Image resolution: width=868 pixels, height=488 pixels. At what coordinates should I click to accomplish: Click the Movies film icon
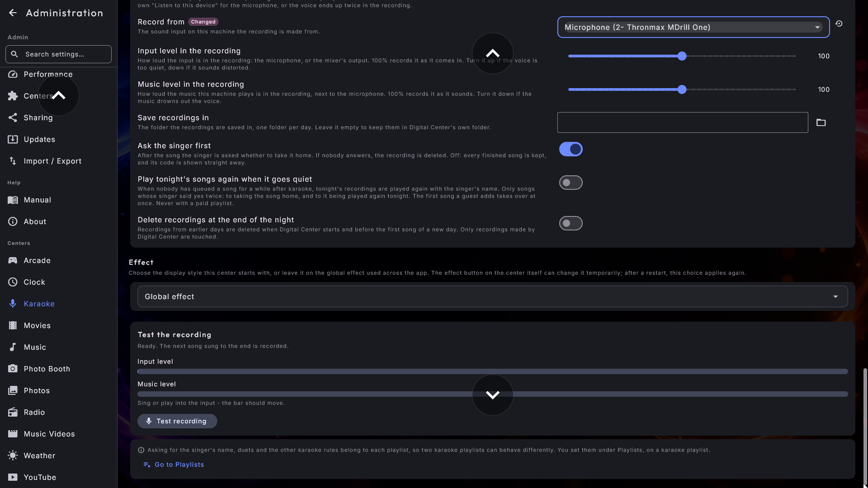point(13,325)
